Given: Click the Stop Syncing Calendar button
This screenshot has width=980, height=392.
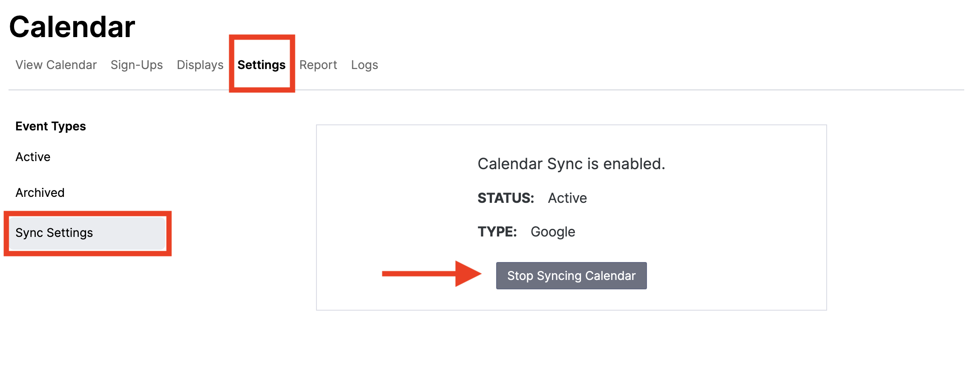Looking at the screenshot, I should coord(571,275).
